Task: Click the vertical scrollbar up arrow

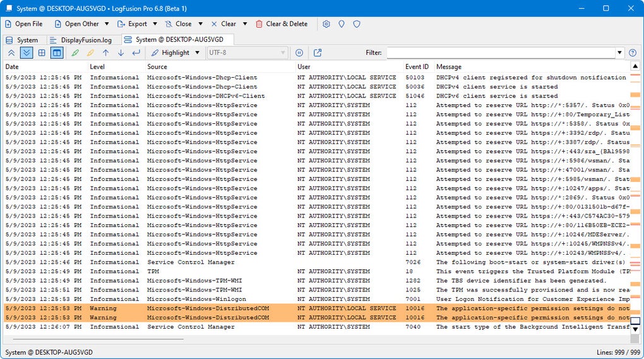Action: (x=635, y=66)
